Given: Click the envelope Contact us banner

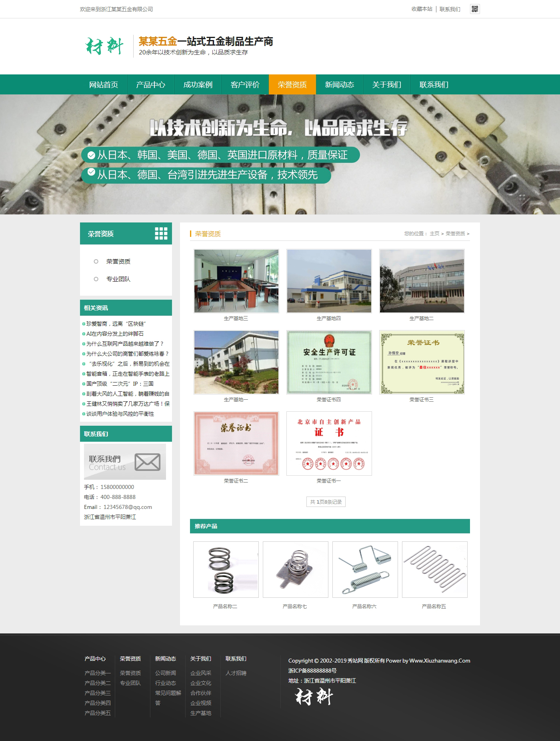Looking at the screenshot, I should click(x=125, y=462).
